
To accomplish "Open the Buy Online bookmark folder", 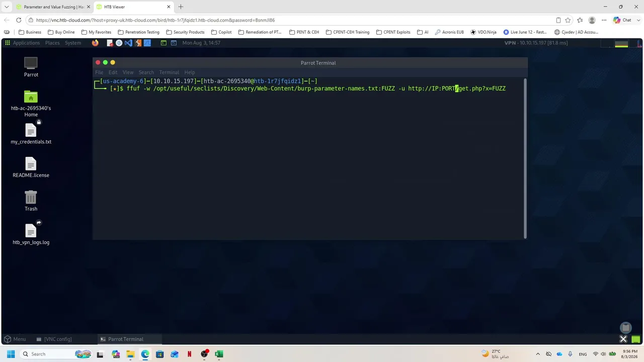I will point(61,32).
